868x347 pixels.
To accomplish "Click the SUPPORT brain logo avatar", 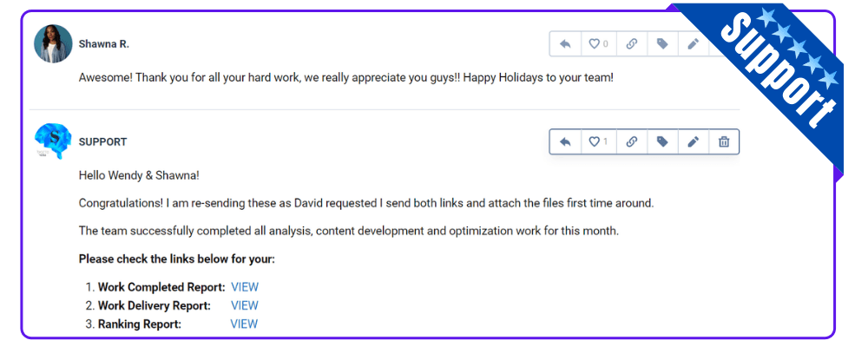I will [53, 141].
